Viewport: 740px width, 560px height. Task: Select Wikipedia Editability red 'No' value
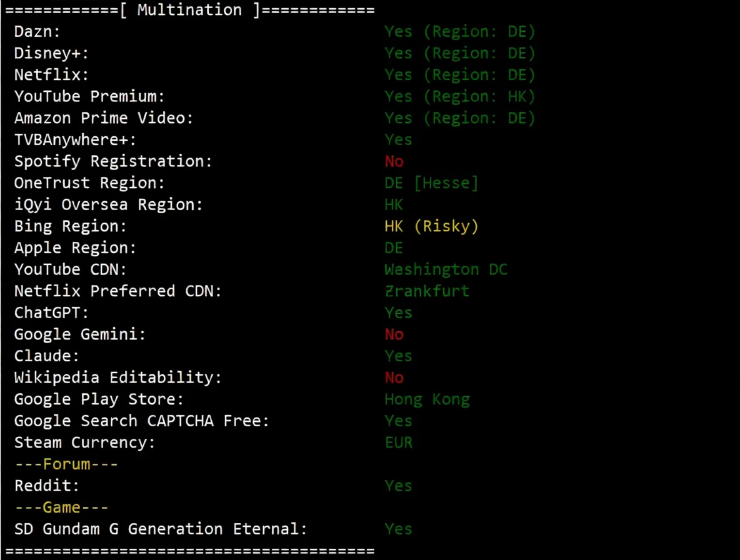[394, 378]
